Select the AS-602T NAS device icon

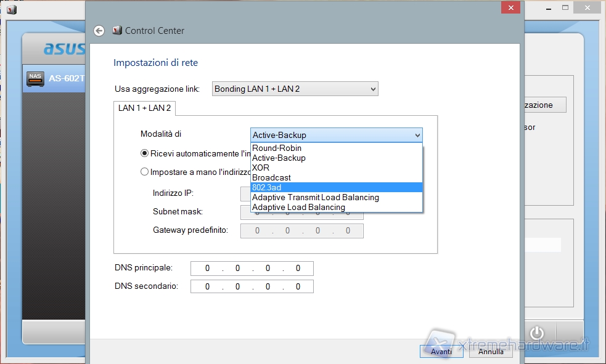coord(35,79)
